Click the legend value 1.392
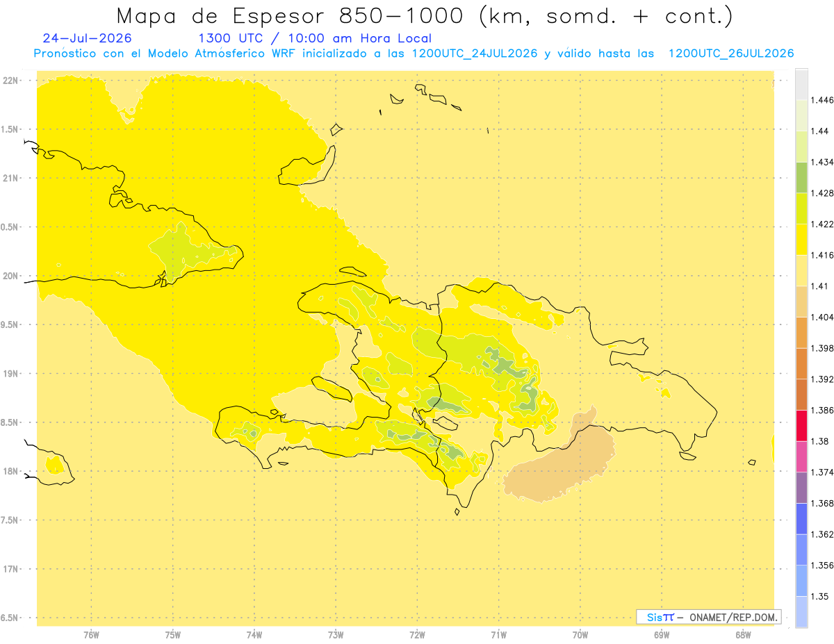The width and height of the screenshot is (834, 644). [x=824, y=379]
